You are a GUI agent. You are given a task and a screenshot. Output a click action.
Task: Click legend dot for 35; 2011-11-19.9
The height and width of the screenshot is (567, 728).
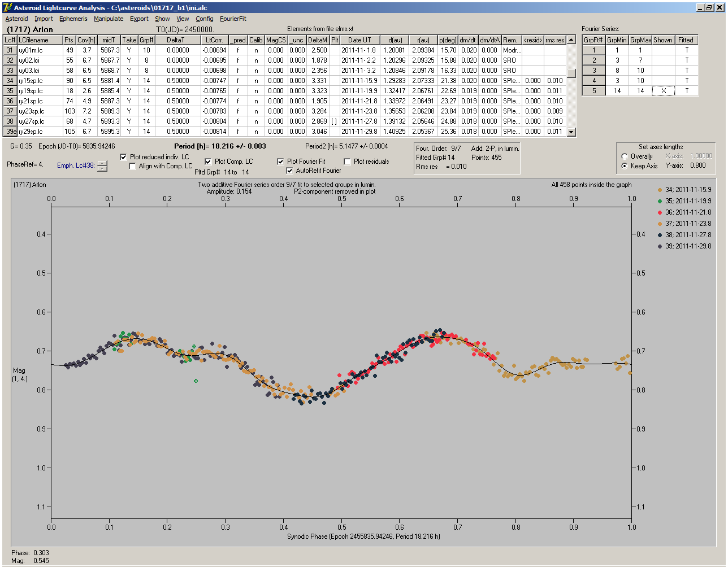coord(660,201)
